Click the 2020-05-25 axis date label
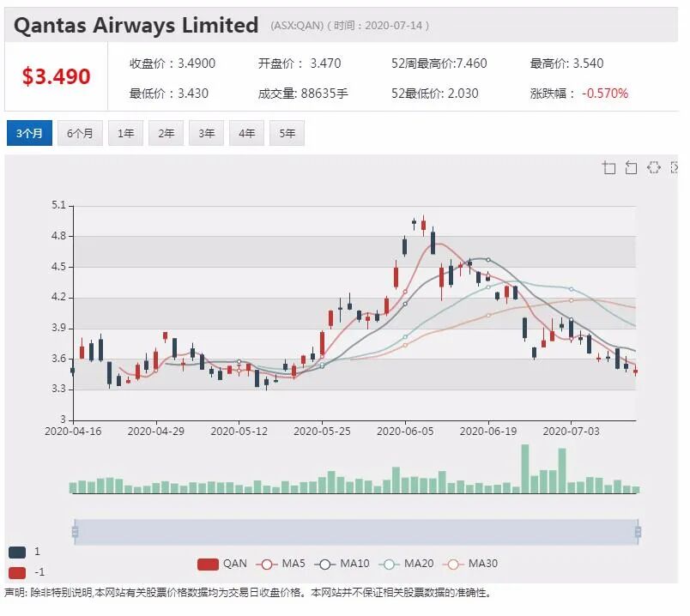This screenshot has width=690, height=616. pos(322,432)
